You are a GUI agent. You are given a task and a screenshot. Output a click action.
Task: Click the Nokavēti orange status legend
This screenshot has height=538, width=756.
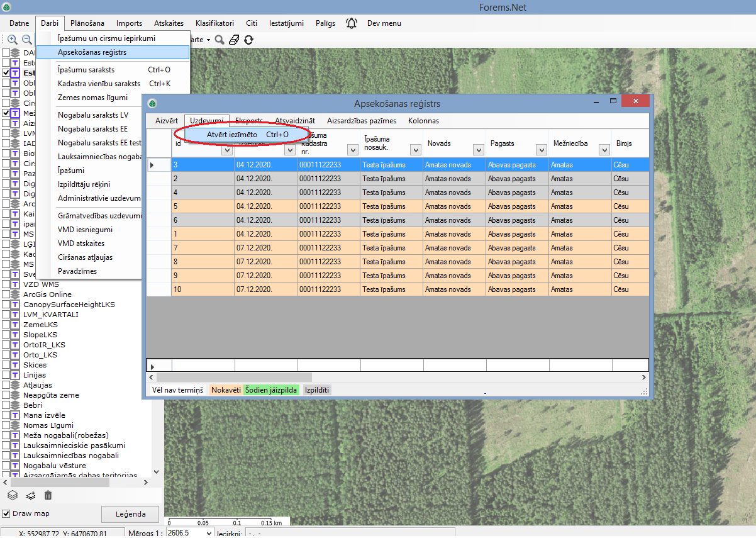click(x=226, y=390)
